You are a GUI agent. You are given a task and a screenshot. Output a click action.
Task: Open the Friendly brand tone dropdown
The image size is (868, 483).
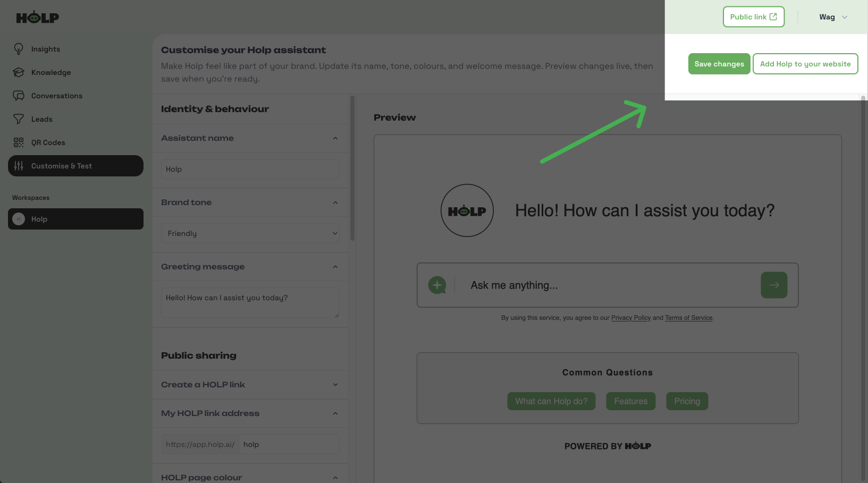[x=250, y=233]
